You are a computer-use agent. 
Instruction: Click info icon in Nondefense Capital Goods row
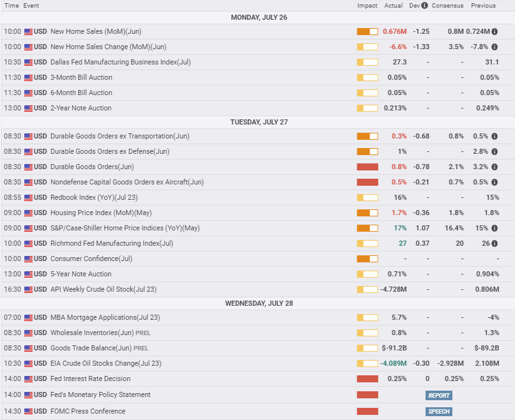495,182
